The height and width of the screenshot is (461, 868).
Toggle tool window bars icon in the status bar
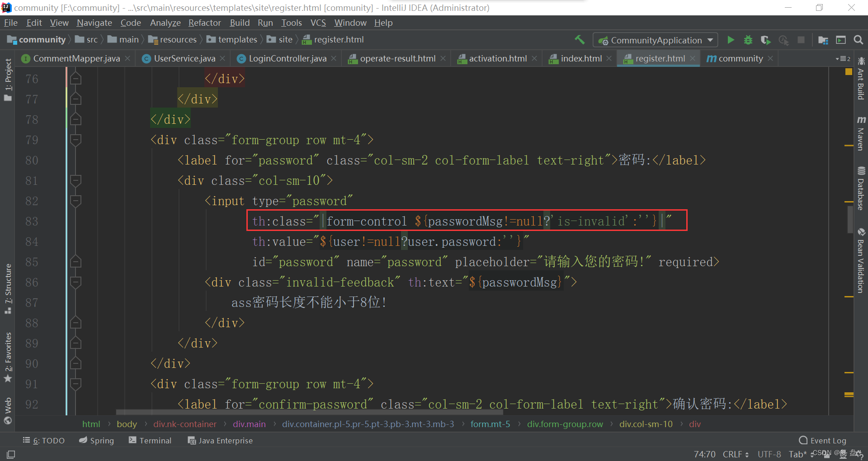[x=11, y=454]
